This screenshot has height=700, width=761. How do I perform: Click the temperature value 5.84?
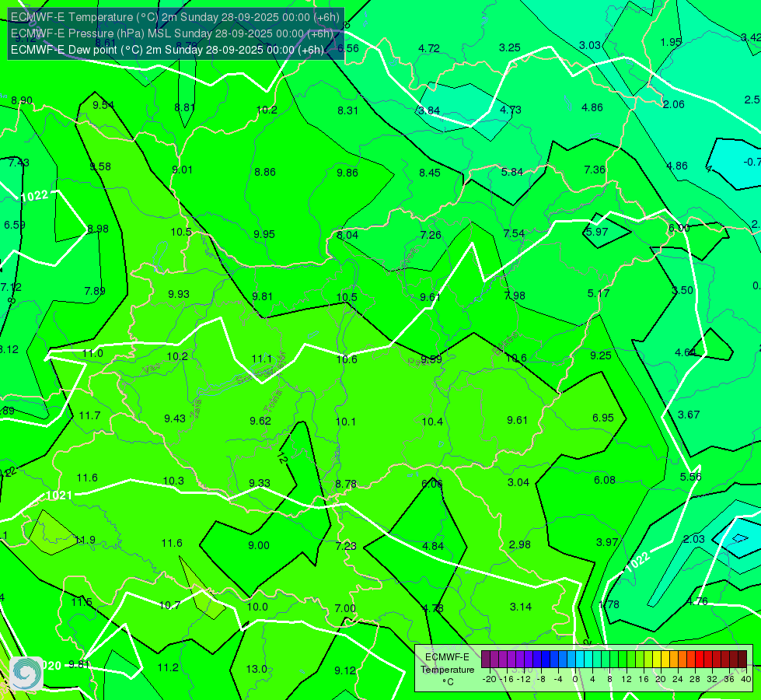[512, 172]
